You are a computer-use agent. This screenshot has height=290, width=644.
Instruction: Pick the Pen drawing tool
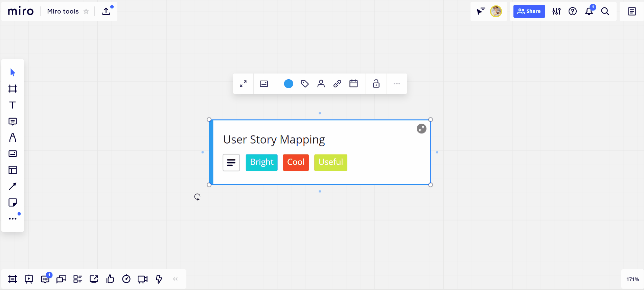[x=13, y=138]
